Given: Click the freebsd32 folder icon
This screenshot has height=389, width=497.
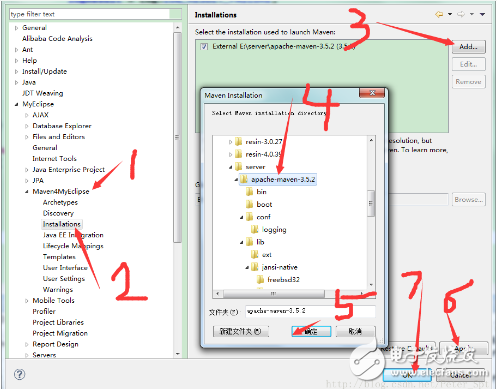Looking at the screenshot, I should (260, 279).
